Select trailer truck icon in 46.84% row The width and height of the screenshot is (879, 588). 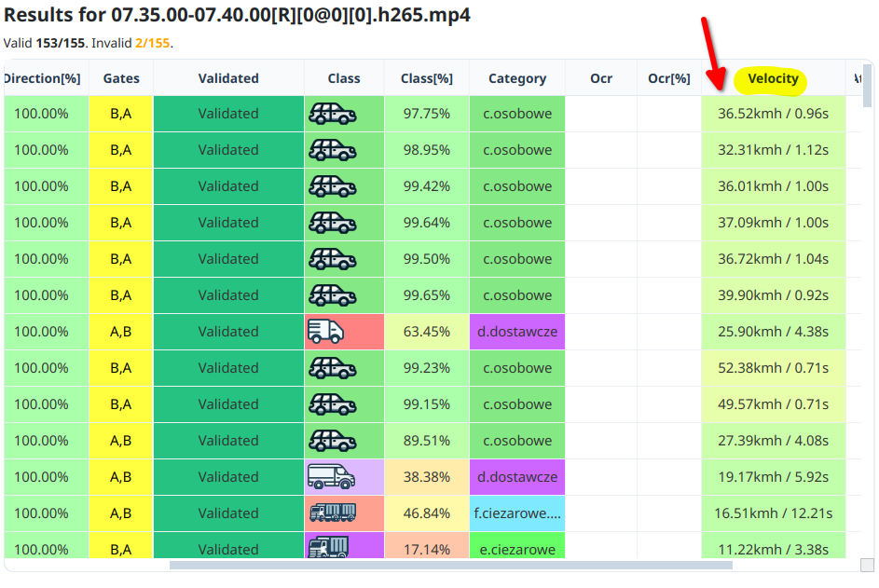click(x=333, y=513)
